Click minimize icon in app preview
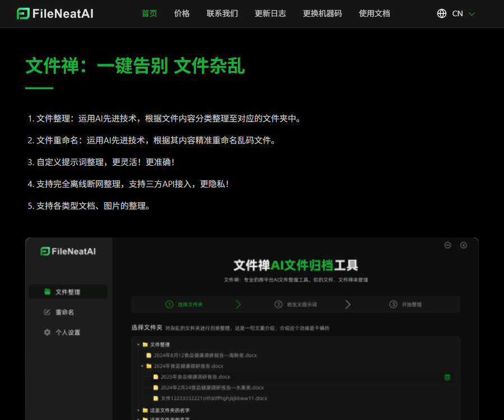This screenshot has height=420, width=504. [448, 245]
